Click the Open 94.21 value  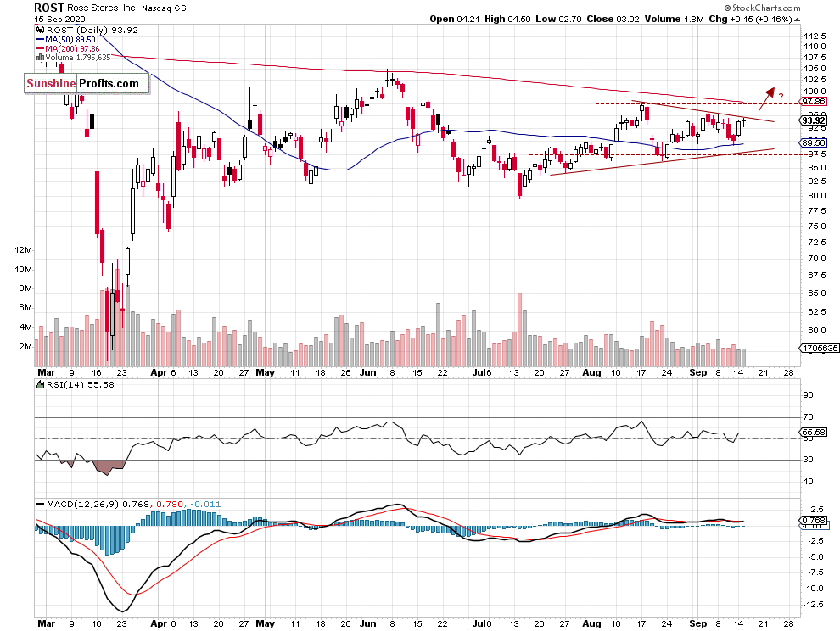click(454, 19)
